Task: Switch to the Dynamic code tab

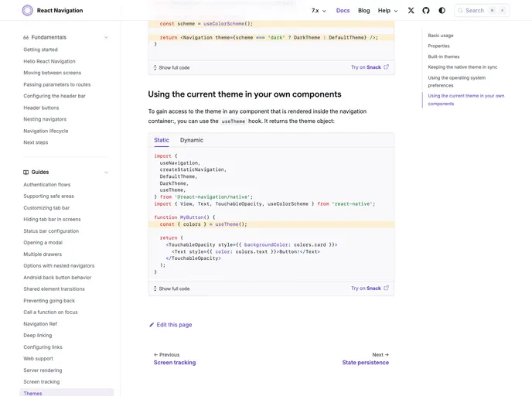Action: 192,140
